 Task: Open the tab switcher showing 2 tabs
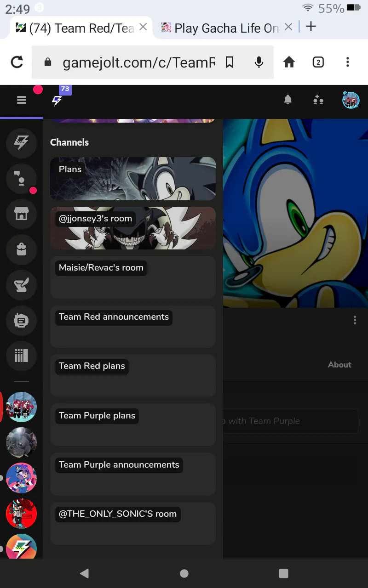pyautogui.click(x=318, y=62)
